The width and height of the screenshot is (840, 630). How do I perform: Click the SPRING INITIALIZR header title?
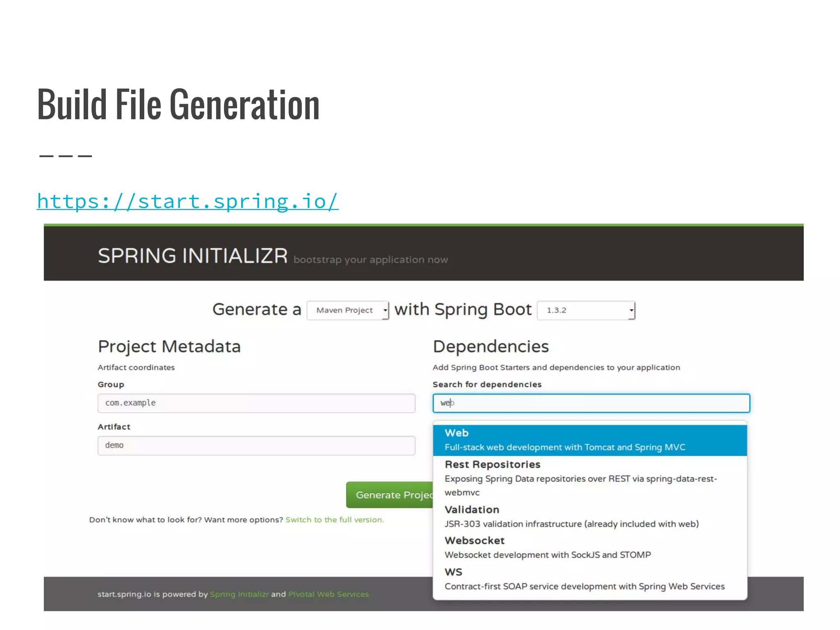(x=192, y=256)
